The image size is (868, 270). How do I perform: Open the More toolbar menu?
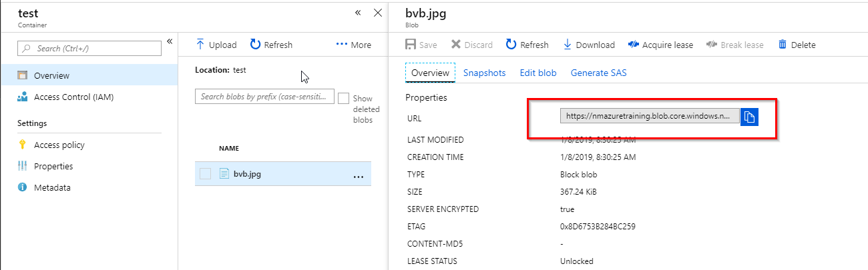[x=353, y=45]
